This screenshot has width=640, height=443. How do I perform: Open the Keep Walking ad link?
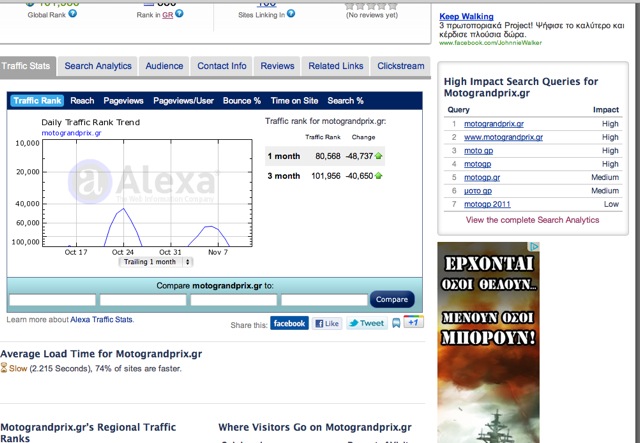tap(466, 16)
